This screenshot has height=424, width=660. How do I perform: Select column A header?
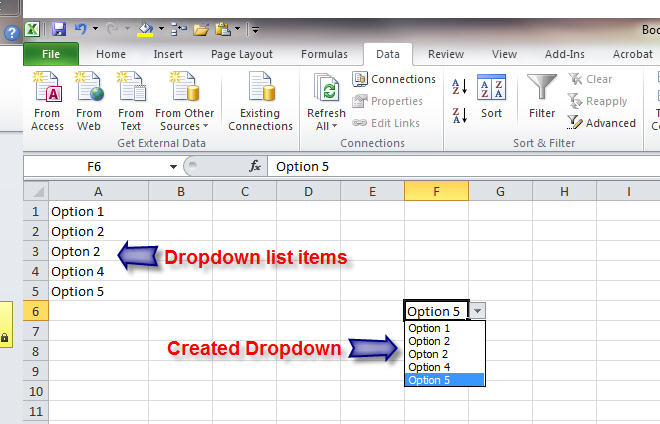[98, 192]
